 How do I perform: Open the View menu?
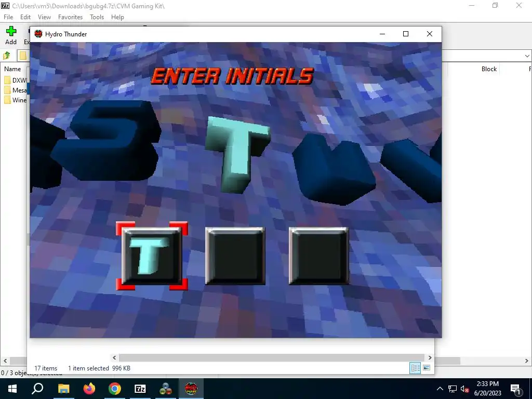click(x=44, y=17)
